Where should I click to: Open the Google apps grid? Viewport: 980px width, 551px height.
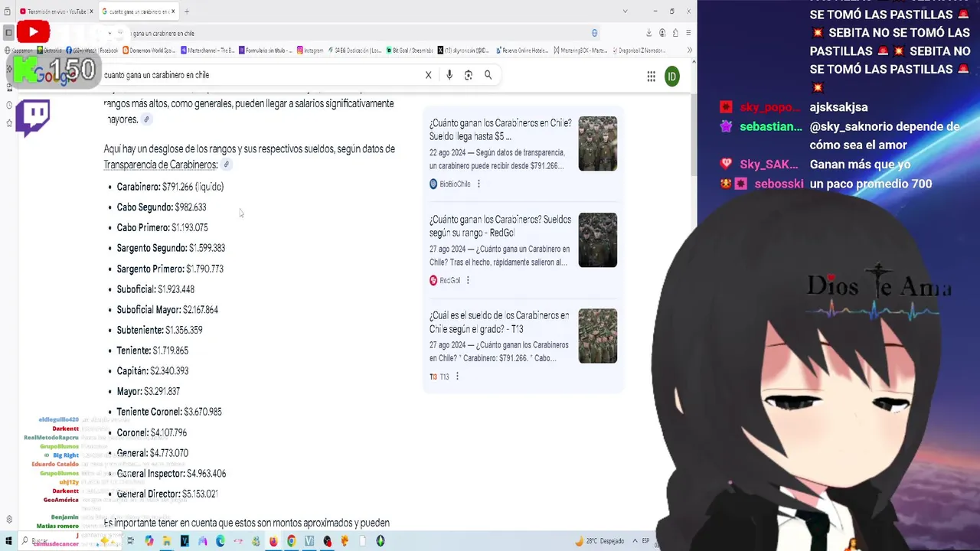pyautogui.click(x=651, y=76)
